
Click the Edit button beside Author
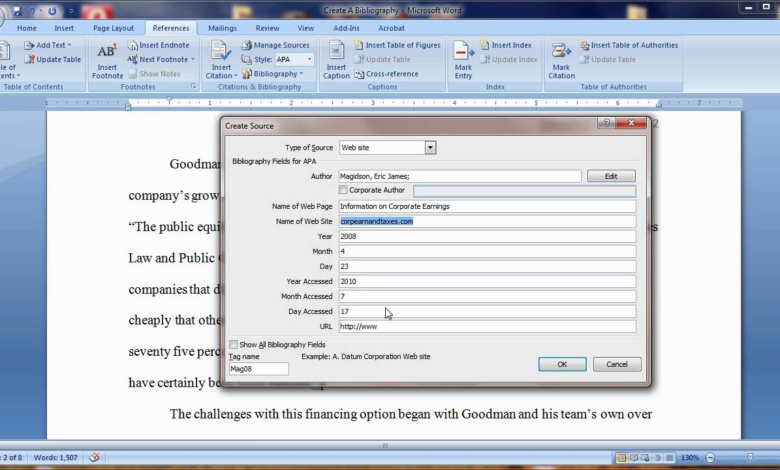coord(611,176)
